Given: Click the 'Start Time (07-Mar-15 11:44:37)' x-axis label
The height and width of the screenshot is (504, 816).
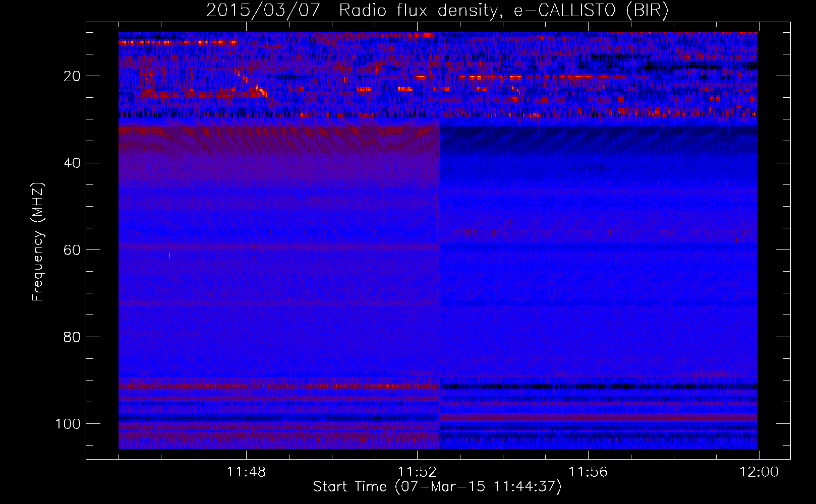Looking at the screenshot, I should [x=437, y=487].
